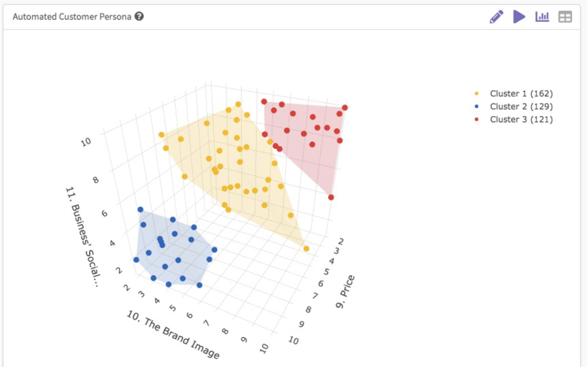Click the blue legend dot for Cluster 2
The width and height of the screenshot is (588, 367).
pyautogui.click(x=477, y=107)
